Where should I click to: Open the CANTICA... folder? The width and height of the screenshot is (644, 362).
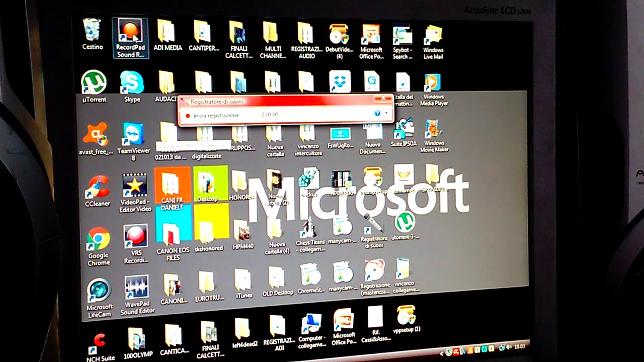point(174,340)
